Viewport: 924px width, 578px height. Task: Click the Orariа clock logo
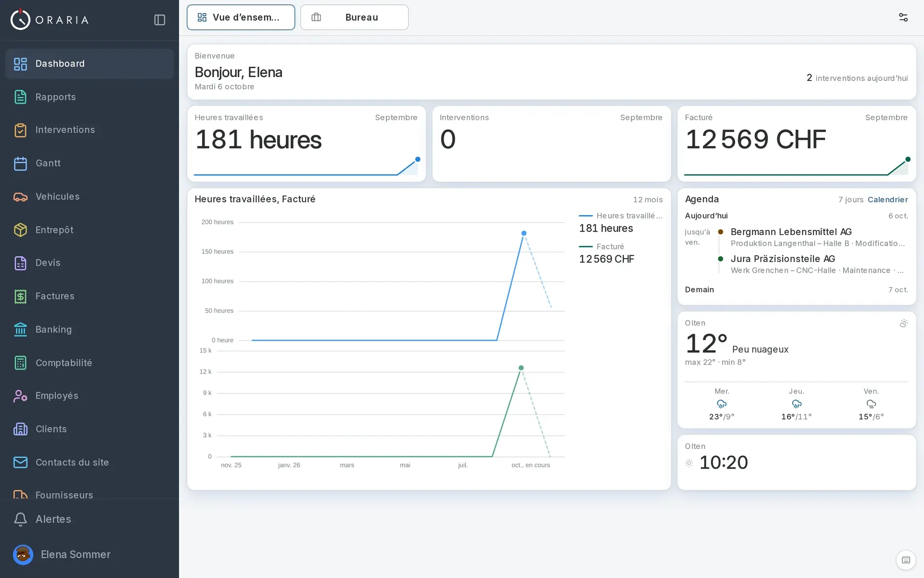[x=20, y=20]
